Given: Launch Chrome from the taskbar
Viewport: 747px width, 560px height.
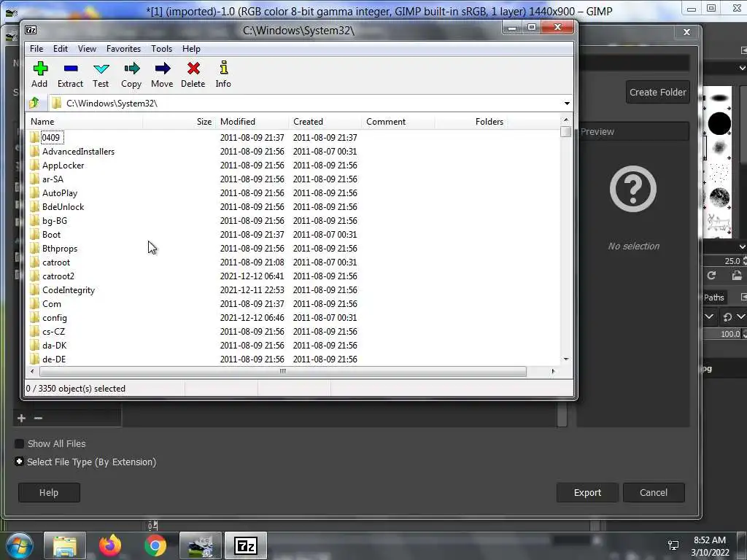Looking at the screenshot, I should coord(155,545).
